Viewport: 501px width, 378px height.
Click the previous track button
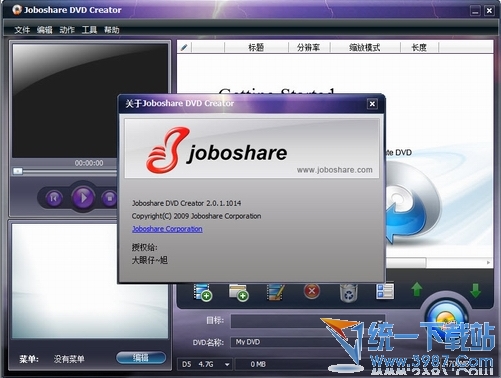point(54,198)
